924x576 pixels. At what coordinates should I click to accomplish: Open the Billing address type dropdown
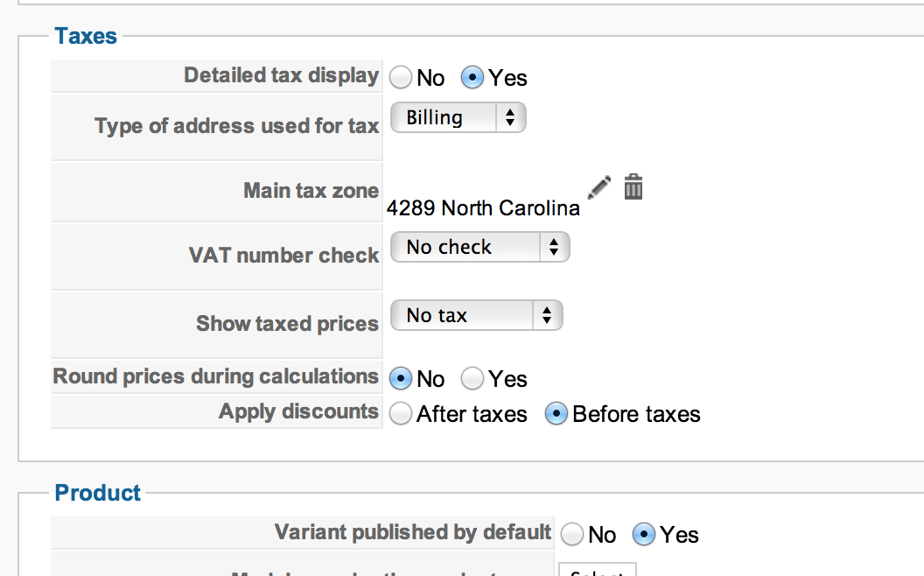[458, 117]
